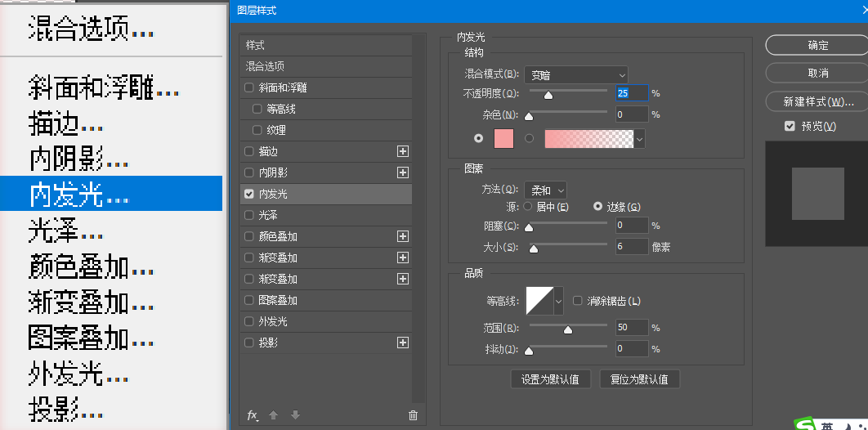
Task: Click the 确定 button
Action: [817, 45]
